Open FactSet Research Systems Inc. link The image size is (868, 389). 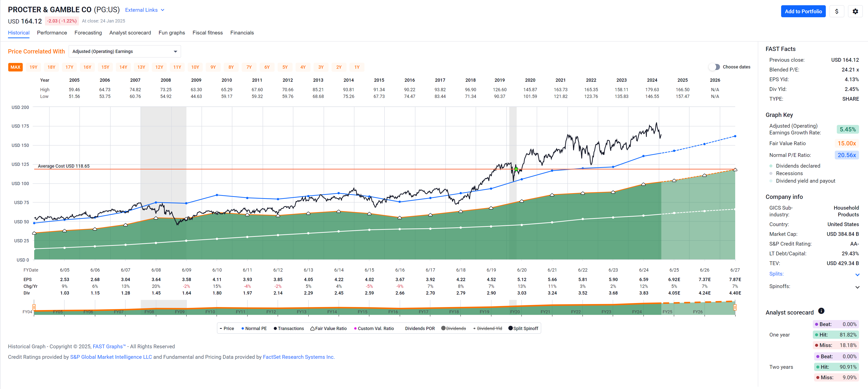(299, 357)
